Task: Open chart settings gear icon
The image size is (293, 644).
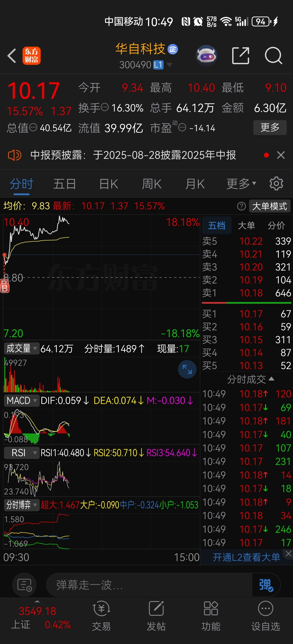Action: tap(276, 184)
